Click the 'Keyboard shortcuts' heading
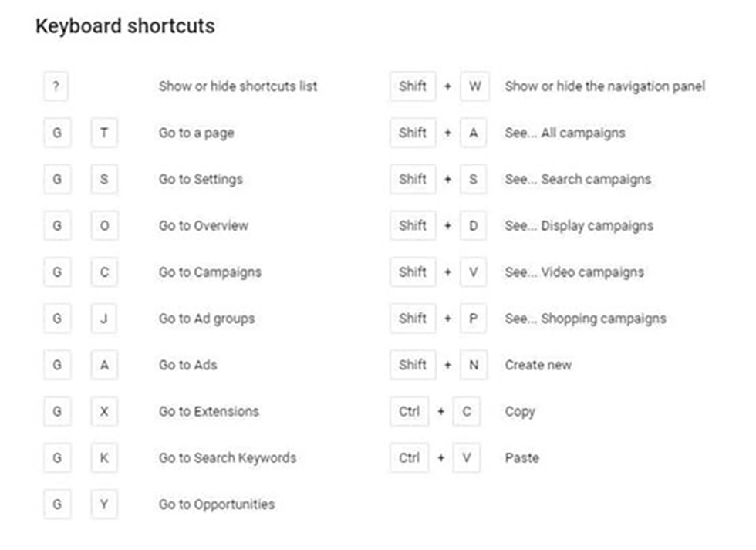This screenshot has width=756, height=550. pyautogui.click(x=125, y=26)
